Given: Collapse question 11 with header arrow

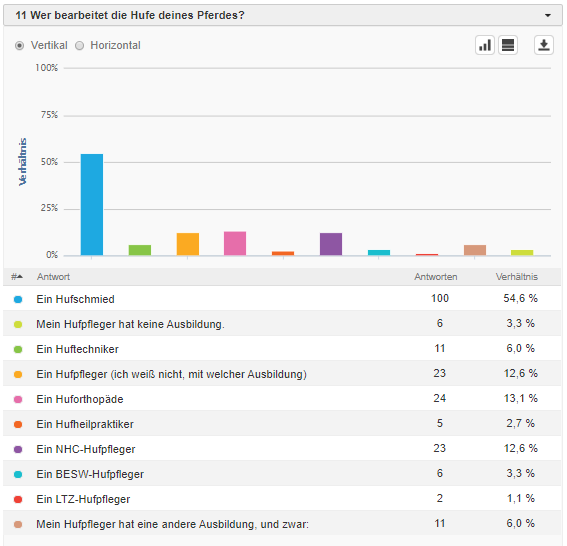Looking at the screenshot, I should tap(548, 16).
